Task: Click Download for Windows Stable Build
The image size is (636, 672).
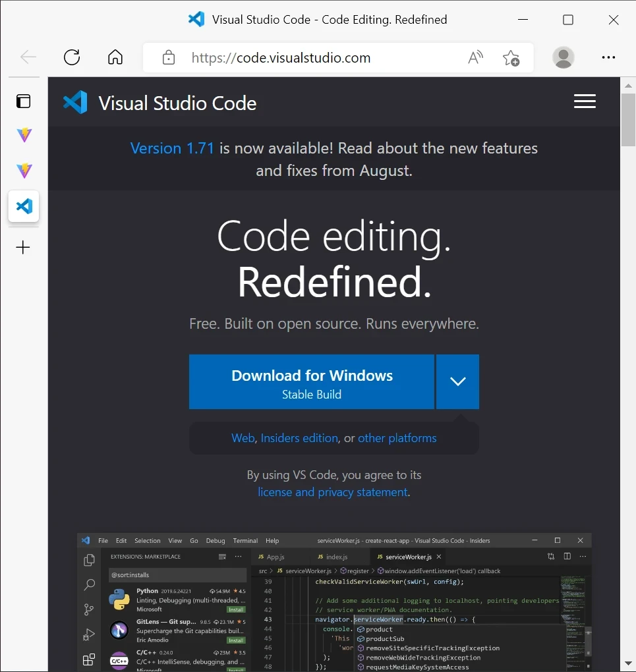Action: pyautogui.click(x=312, y=381)
